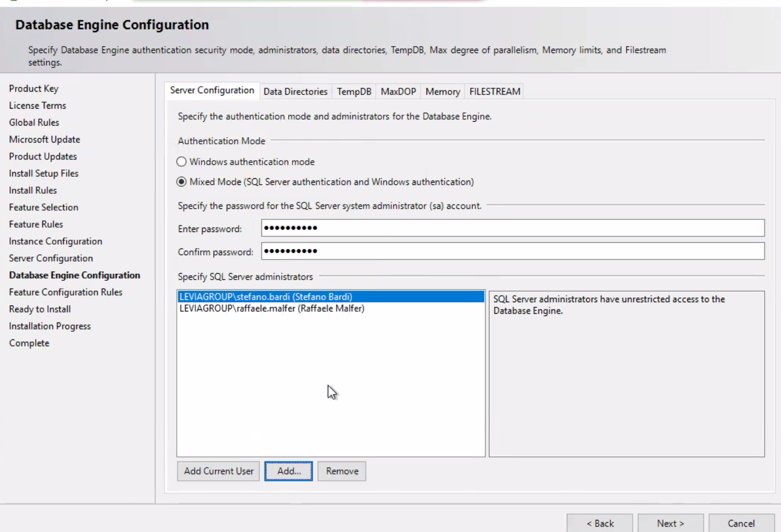781x532 pixels.
Task: Select Windows authentication mode radio button
Action: 182,162
